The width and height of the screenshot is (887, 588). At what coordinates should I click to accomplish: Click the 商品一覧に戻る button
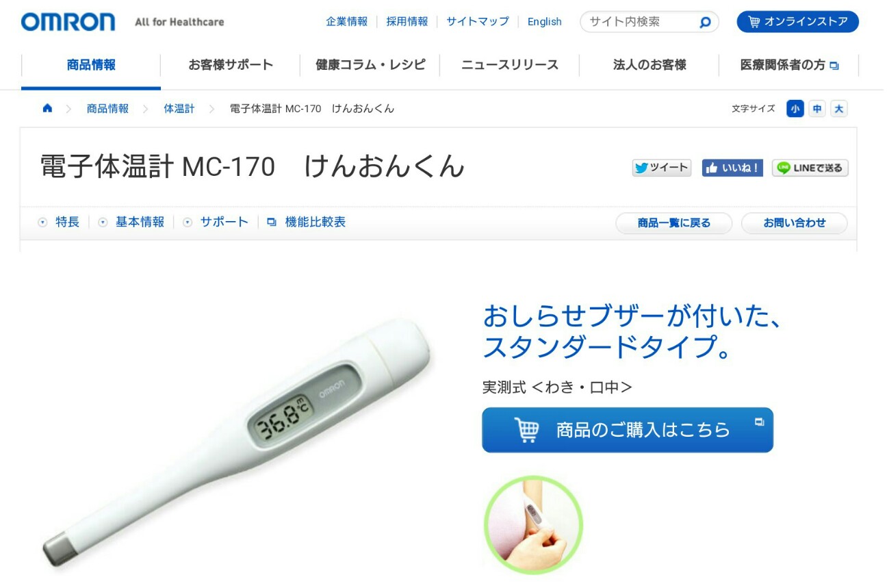[x=674, y=223]
